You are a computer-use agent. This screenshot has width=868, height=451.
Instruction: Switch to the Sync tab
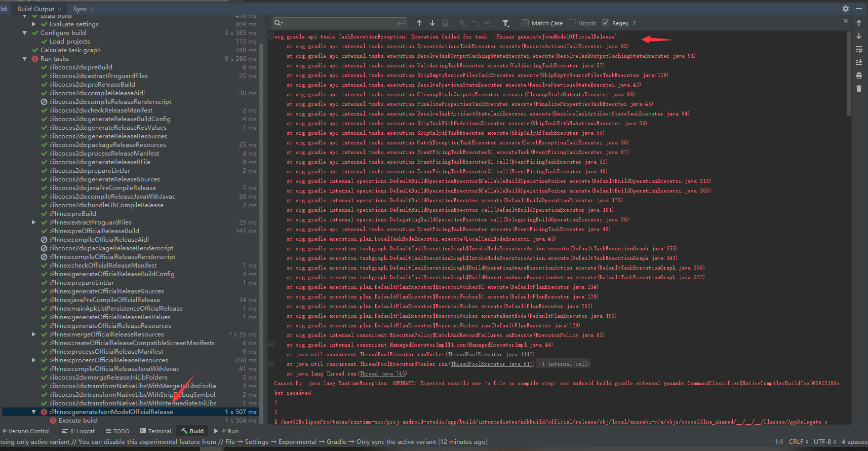pos(80,9)
